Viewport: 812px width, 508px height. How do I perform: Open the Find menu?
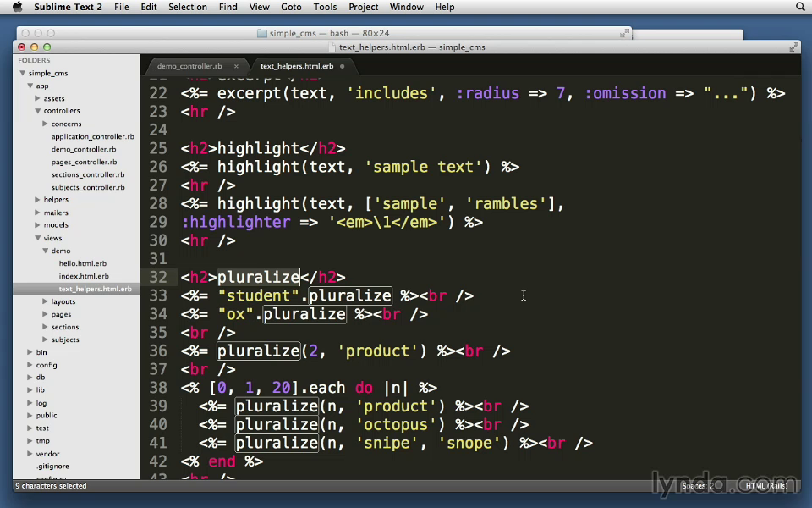coord(228,7)
